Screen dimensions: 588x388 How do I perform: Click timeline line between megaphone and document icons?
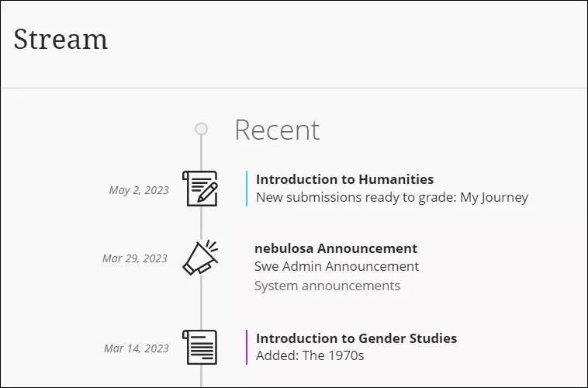click(x=201, y=303)
